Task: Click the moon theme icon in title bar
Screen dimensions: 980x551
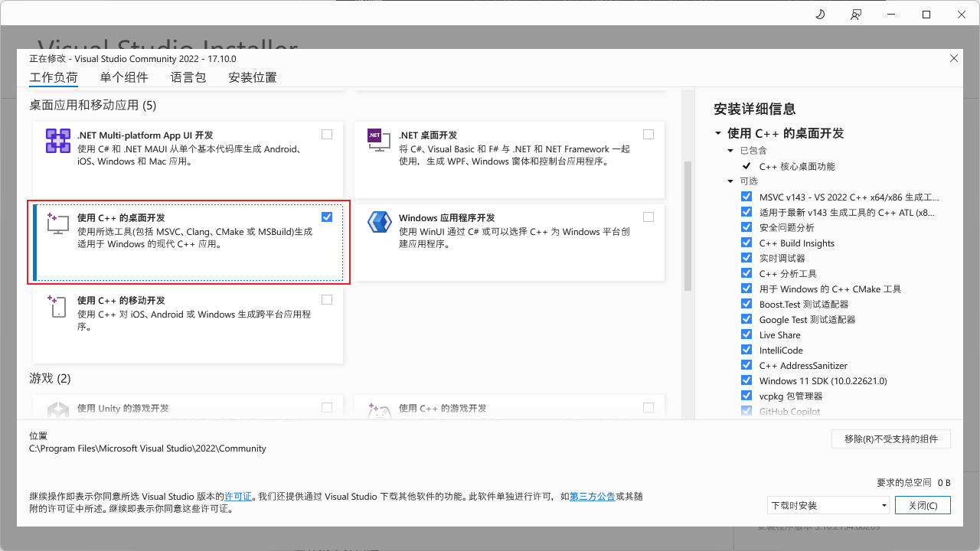Action: 820,15
